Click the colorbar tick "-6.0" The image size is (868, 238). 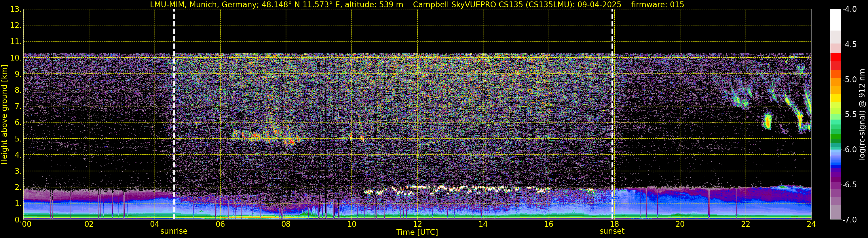[849, 150]
